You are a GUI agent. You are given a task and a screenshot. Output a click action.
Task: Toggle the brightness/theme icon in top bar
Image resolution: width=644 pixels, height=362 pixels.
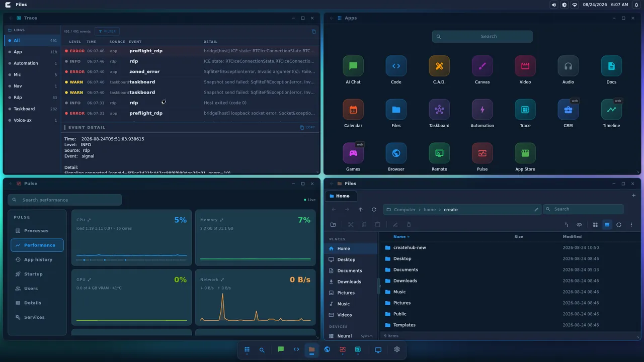click(x=564, y=5)
